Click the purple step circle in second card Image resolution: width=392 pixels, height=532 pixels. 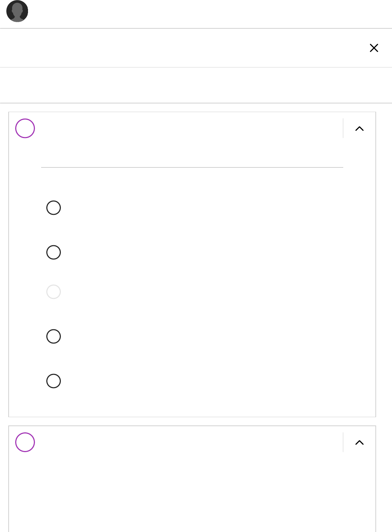(25, 442)
